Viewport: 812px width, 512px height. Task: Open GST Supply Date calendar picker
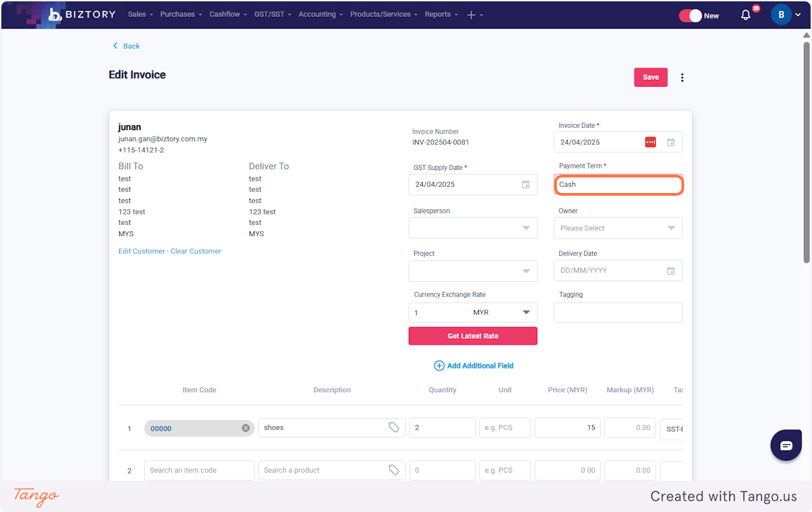point(526,184)
